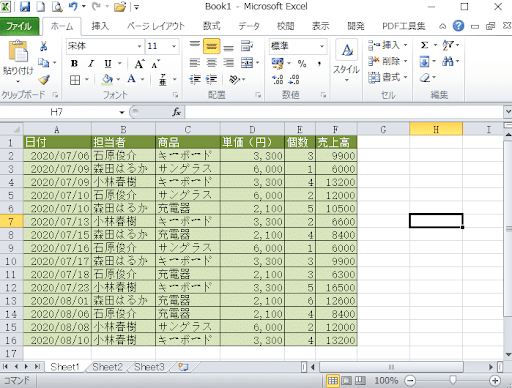Click the Wrap Text icon
The height and width of the screenshot is (388, 512).
[x=247, y=46]
